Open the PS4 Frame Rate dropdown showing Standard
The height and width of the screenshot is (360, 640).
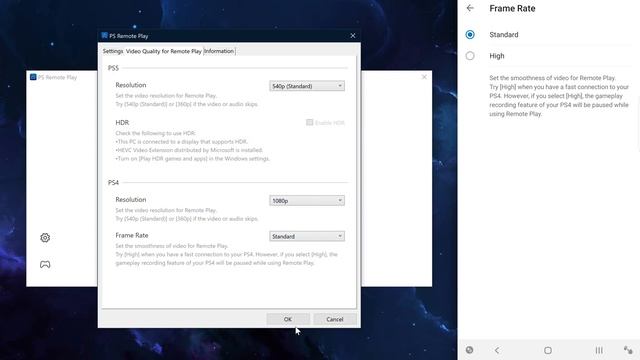tap(307, 236)
